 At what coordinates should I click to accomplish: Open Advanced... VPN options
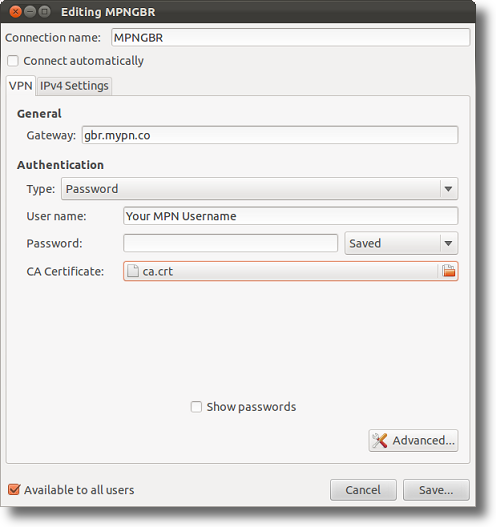[413, 440]
